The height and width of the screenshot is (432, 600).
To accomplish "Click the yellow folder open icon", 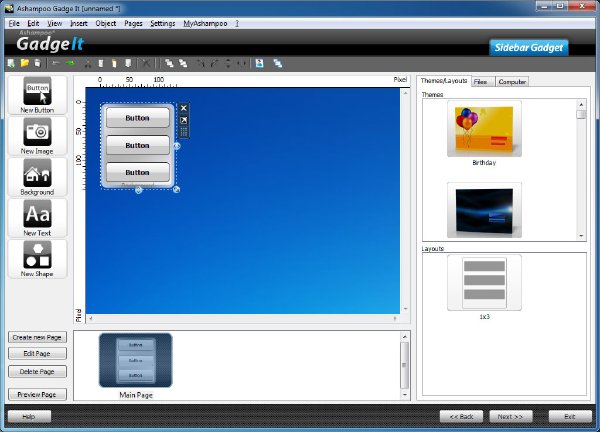I will (25, 63).
